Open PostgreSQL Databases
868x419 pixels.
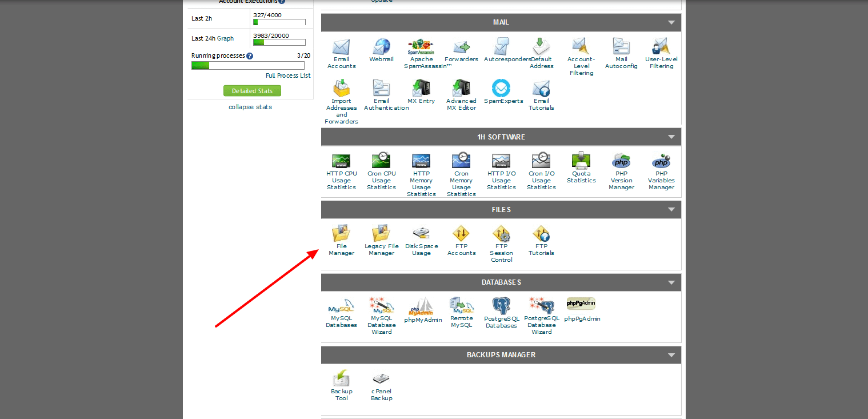[501, 313]
